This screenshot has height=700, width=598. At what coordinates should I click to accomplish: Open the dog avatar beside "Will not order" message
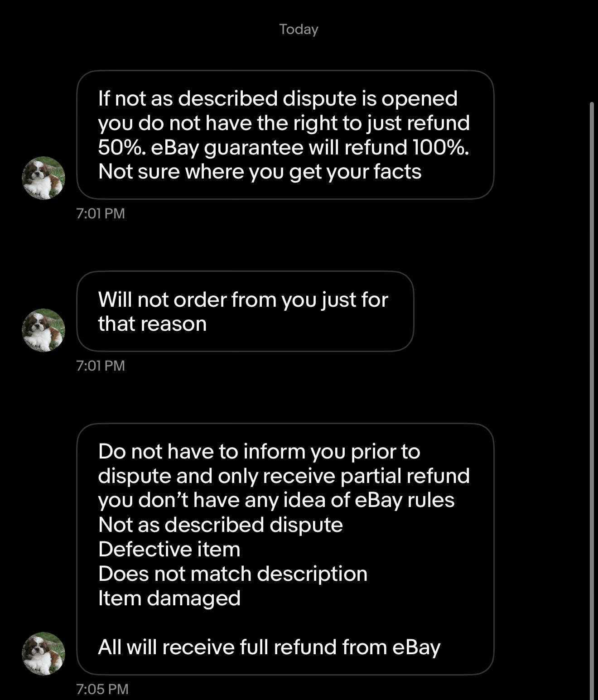click(x=43, y=330)
